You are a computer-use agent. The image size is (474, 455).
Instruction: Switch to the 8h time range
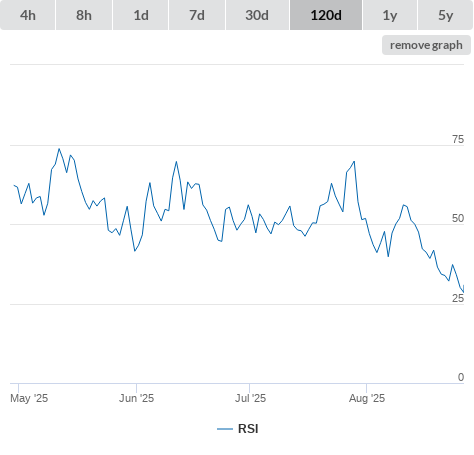(84, 15)
